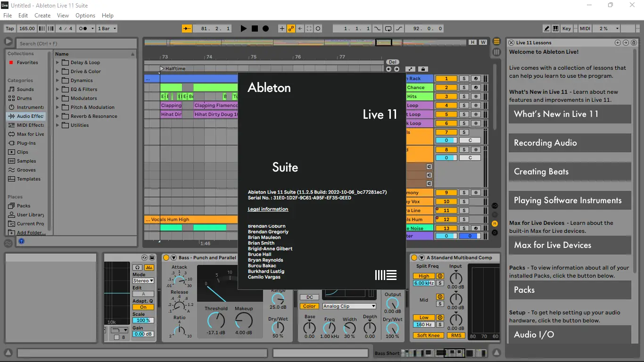Adjust the Ratio knob

coord(180,330)
